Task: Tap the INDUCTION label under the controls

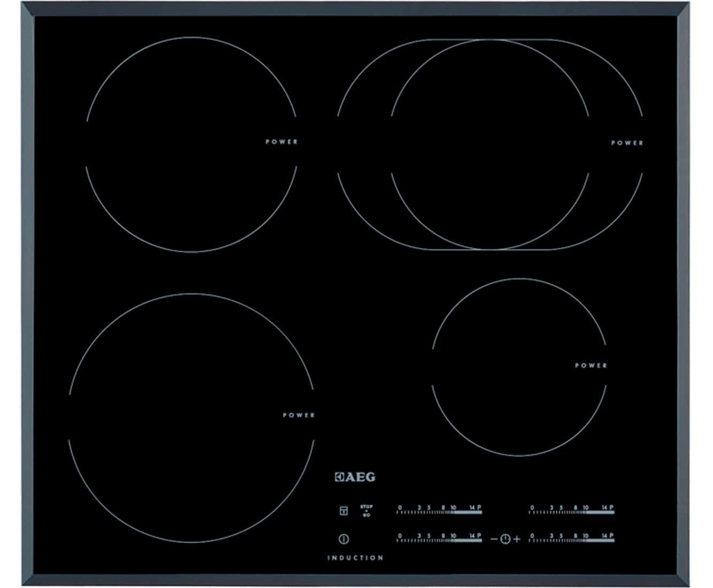Action: [x=355, y=558]
